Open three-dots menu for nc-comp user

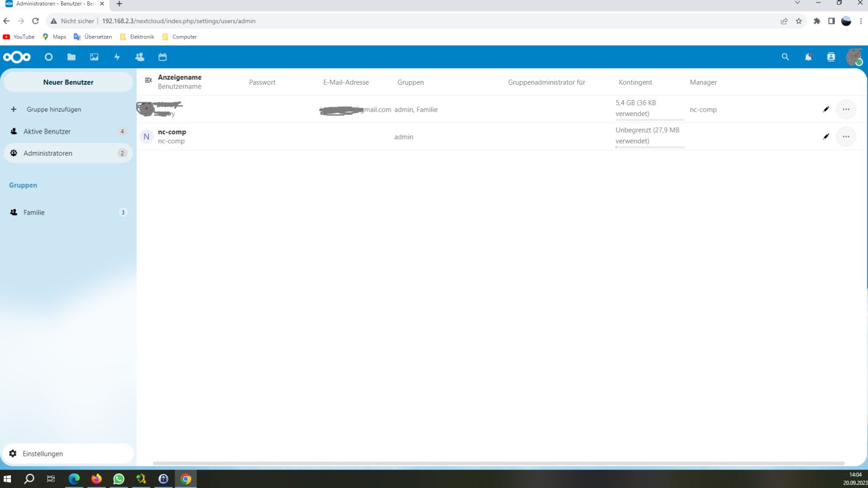pos(845,137)
